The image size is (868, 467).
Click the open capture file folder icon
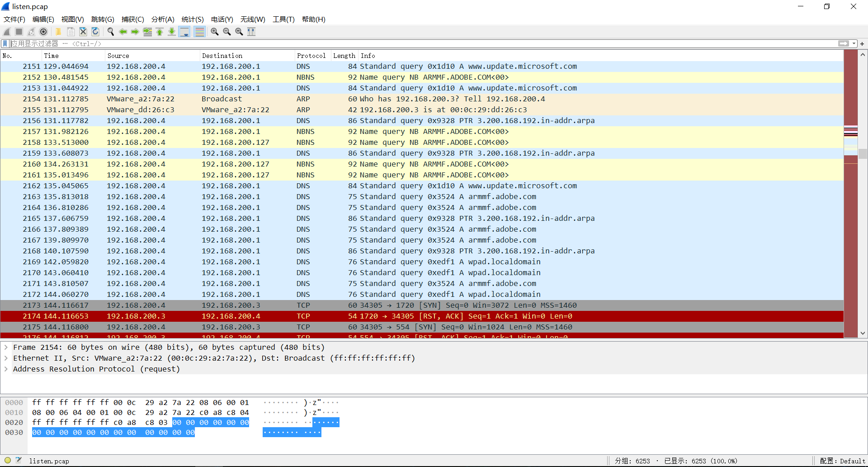click(x=58, y=32)
